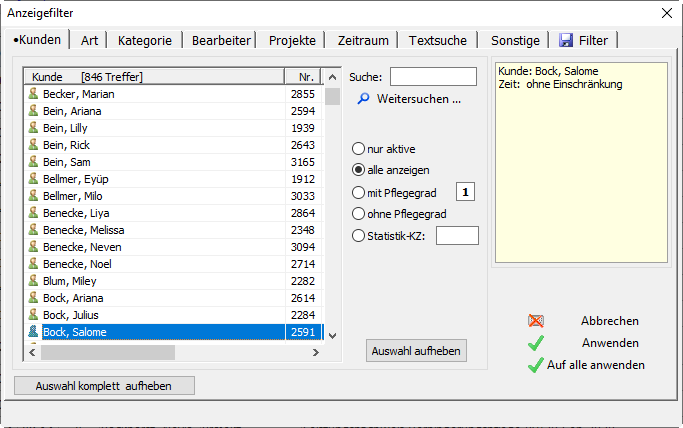Click the horizontal scrollbar thumb
683x428 pixels.
point(108,352)
